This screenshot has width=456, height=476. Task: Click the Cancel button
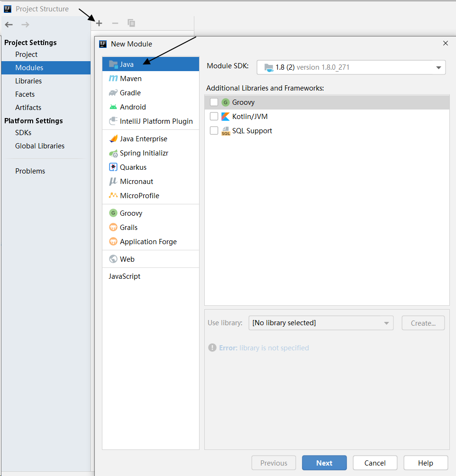tap(375, 463)
